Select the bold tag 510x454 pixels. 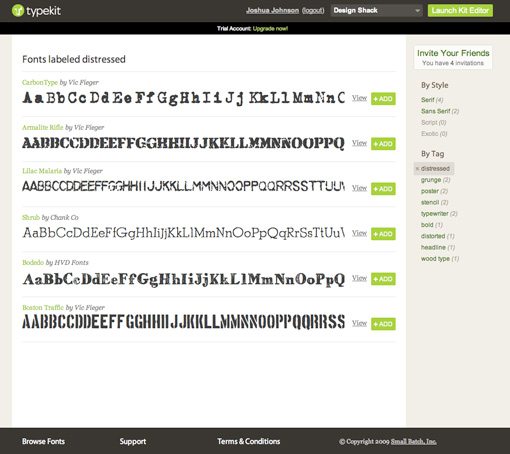(427, 225)
